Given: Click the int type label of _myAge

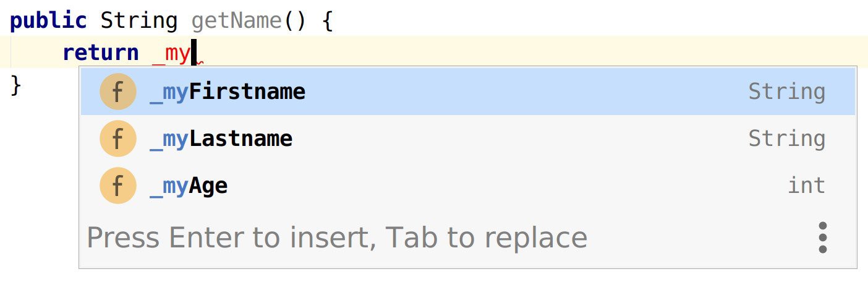Looking at the screenshot, I should [806, 186].
